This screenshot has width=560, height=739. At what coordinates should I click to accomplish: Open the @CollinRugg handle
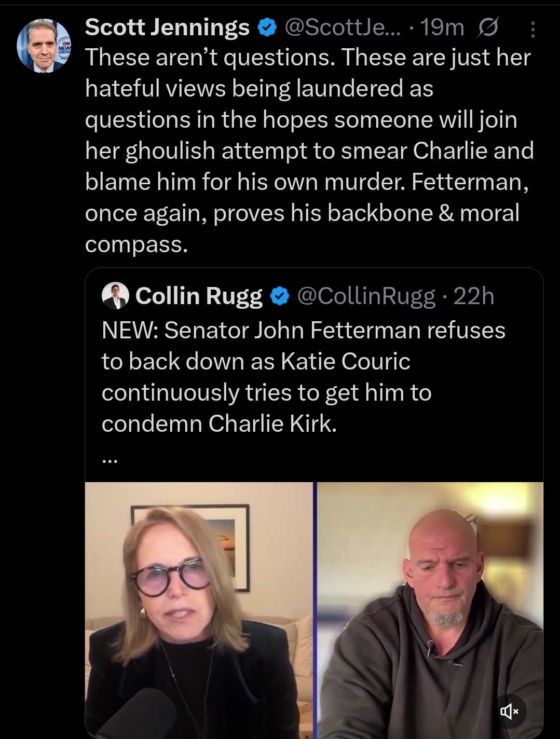[366, 296]
